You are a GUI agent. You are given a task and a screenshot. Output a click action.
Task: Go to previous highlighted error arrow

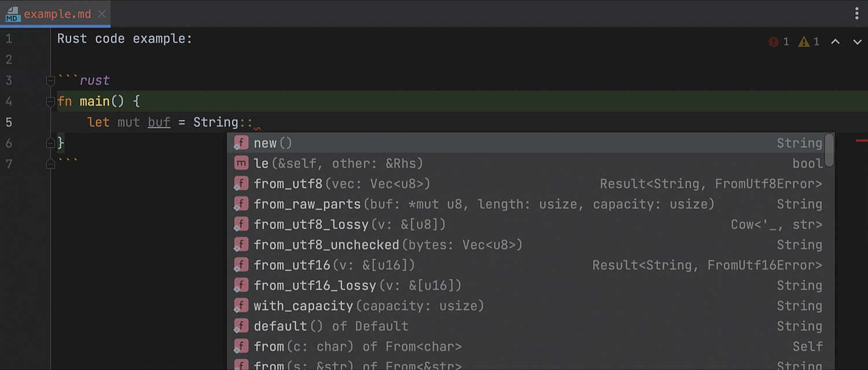click(x=835, y=42)
